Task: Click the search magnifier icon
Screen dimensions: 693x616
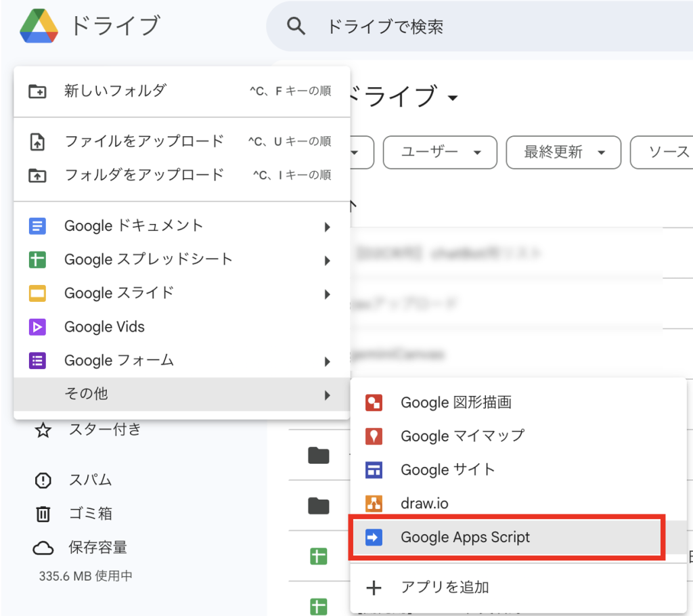Action: [296, 26]
